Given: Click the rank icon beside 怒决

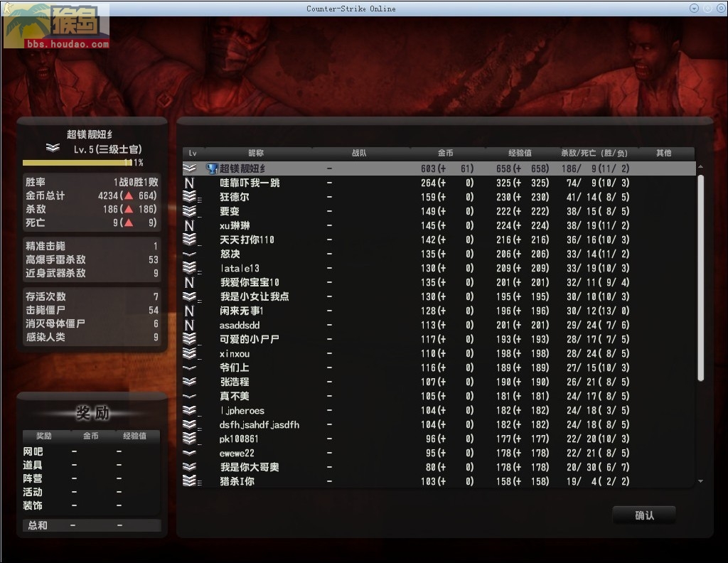Looking at the screenshot, I should click(x=189, y=254).
